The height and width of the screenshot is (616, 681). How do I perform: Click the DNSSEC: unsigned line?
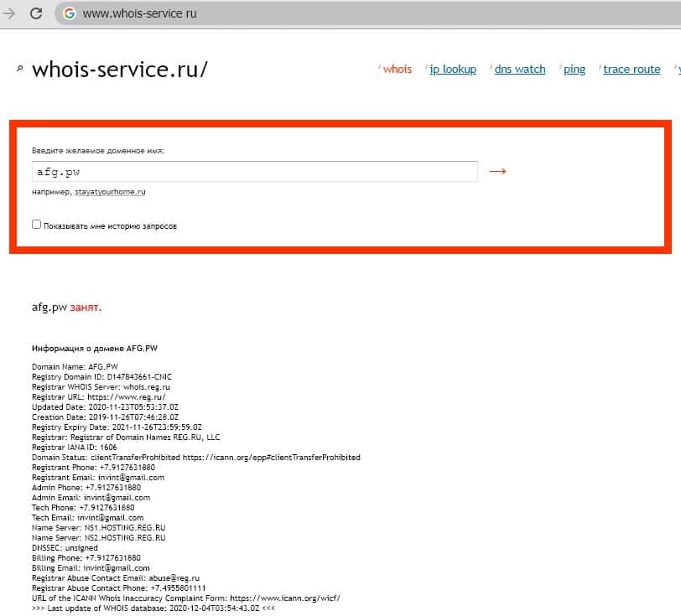(65, 548)
